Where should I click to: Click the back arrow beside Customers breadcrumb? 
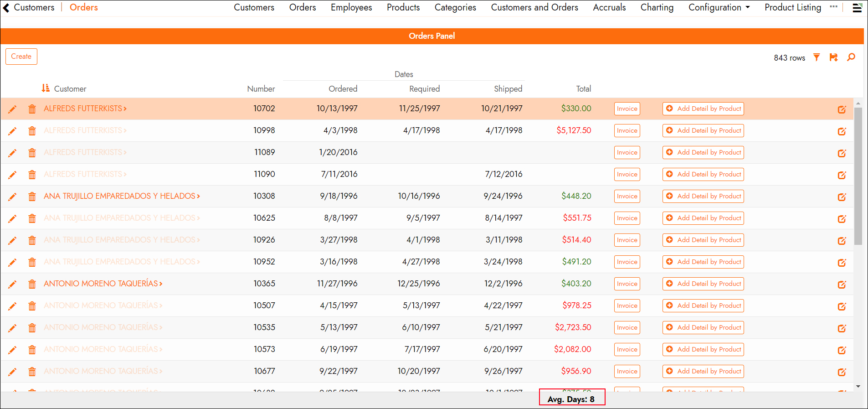[6, 8]
